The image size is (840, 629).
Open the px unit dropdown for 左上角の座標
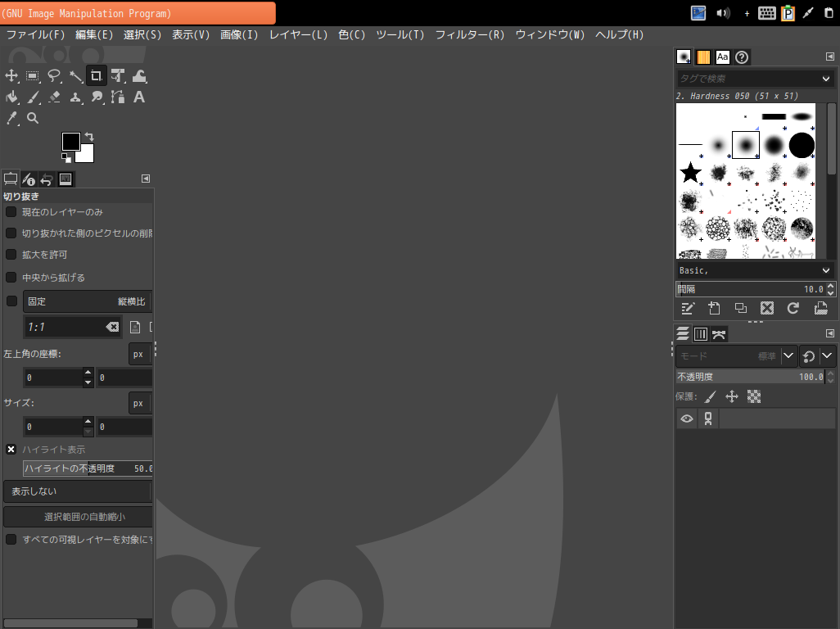(x=139, y=354)
